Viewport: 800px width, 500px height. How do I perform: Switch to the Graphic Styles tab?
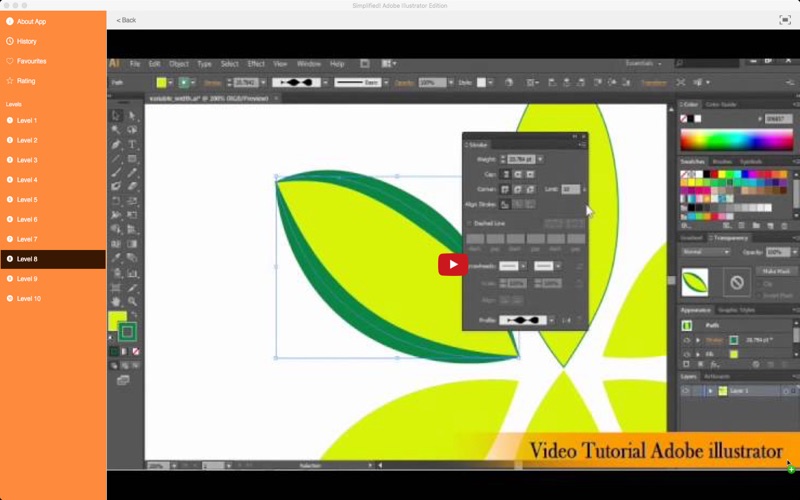[736, 310]
